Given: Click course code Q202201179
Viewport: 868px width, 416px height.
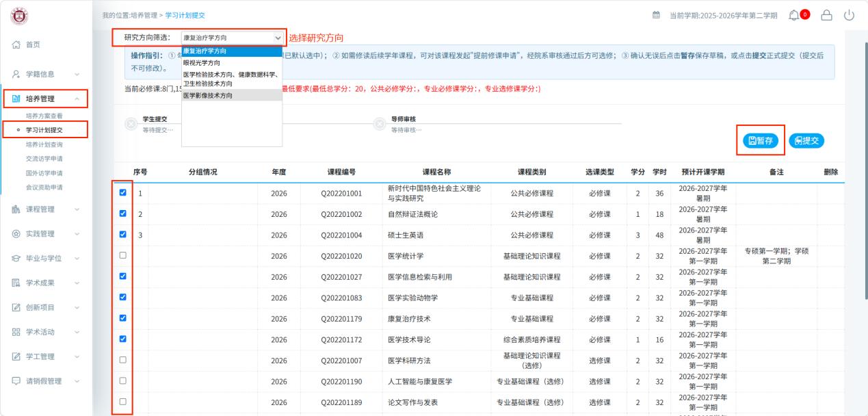Looking at the screenshot, I should (341, 318).
